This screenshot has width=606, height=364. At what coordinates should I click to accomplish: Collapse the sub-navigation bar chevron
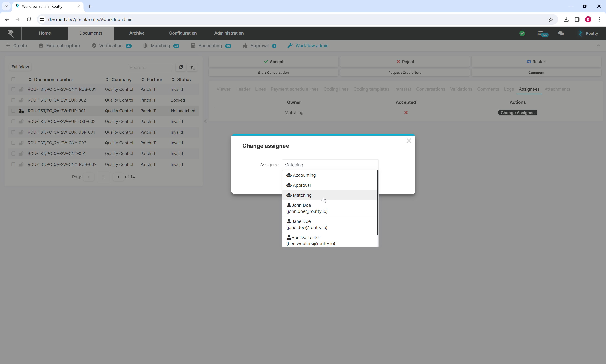point(598,46)
